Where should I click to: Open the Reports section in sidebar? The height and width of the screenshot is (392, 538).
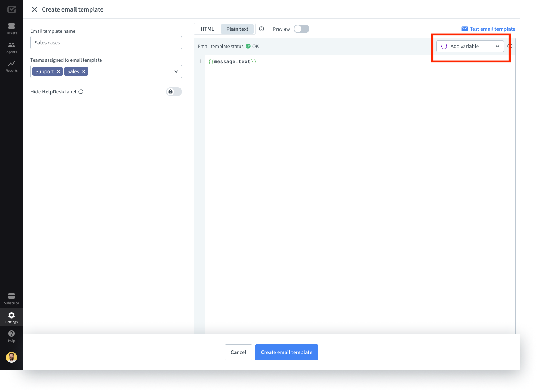click(12, 66)
